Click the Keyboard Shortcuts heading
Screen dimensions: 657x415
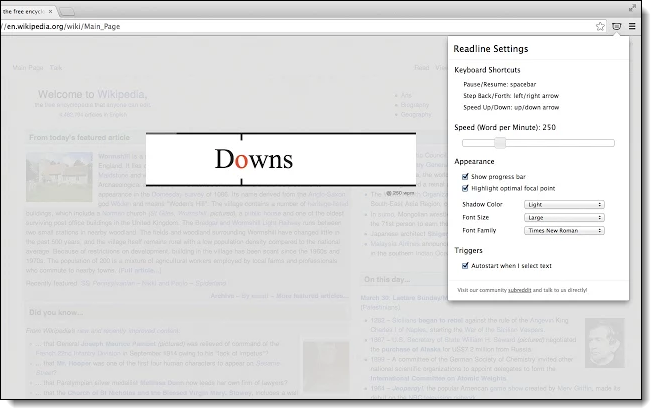[x=487, y=70]
